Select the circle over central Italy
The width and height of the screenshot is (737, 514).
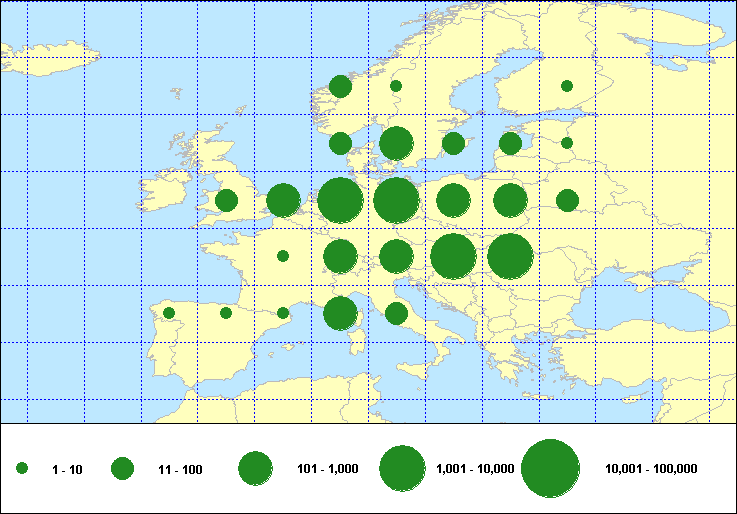point(396,313)
